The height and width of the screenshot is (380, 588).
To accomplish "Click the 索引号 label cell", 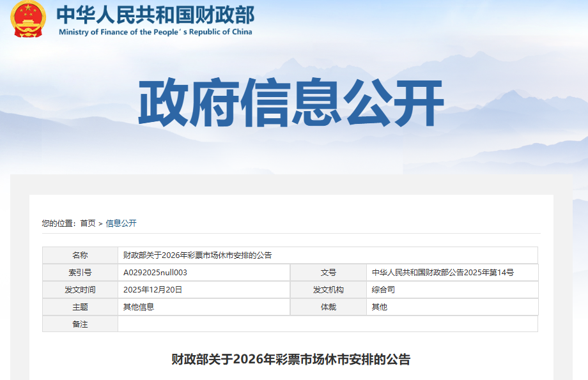I will 80,272.
